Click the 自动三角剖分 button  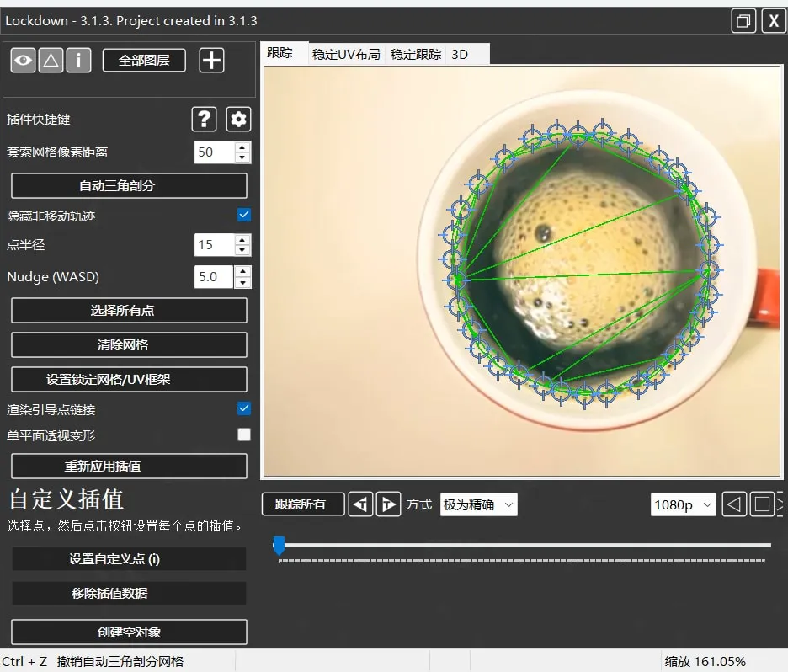click(x=129, y=186)
